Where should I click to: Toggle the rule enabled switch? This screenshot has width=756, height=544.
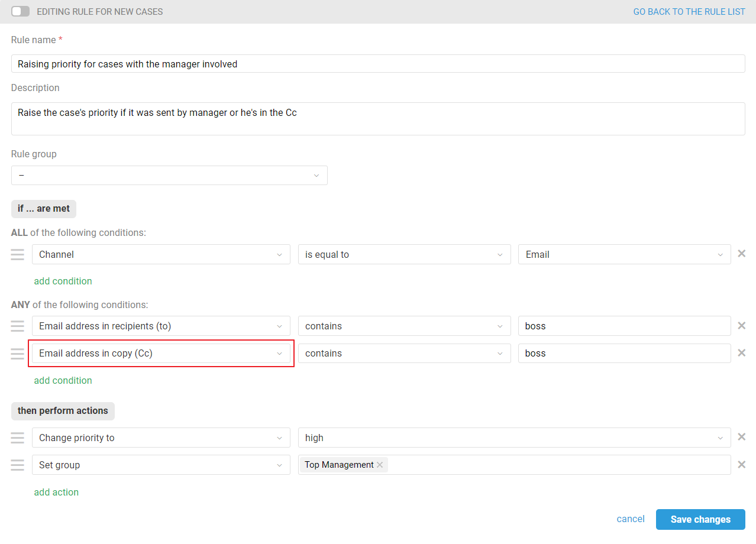[x=20, y=11]
